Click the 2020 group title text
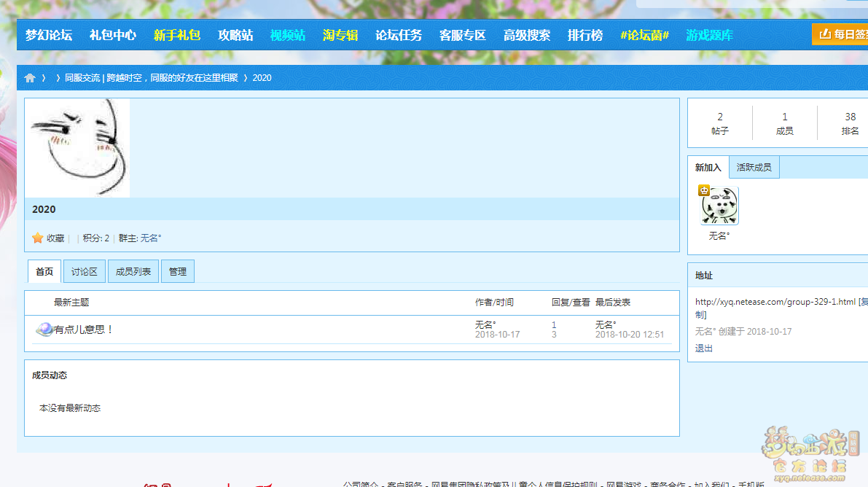The image size is (868, 487). click(x=44, y=209)
